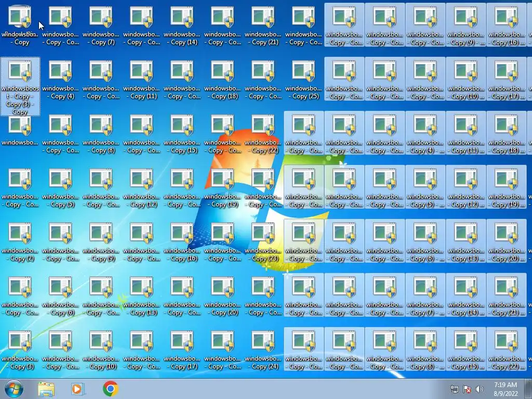Click highlighted icon labeled 'Copy (11) ...'
This screenshot has height=399, width=532.
point(465,134)
